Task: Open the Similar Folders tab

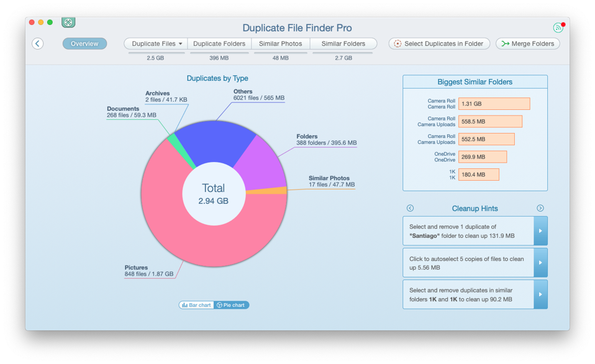Action: pyautogui.click(x=343, y=43)
